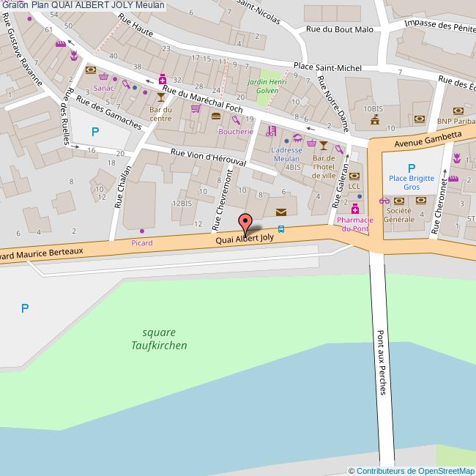Click the eyelash beauty salon icon
Viewport: 476px width, 476px height.
click(298, 138)
